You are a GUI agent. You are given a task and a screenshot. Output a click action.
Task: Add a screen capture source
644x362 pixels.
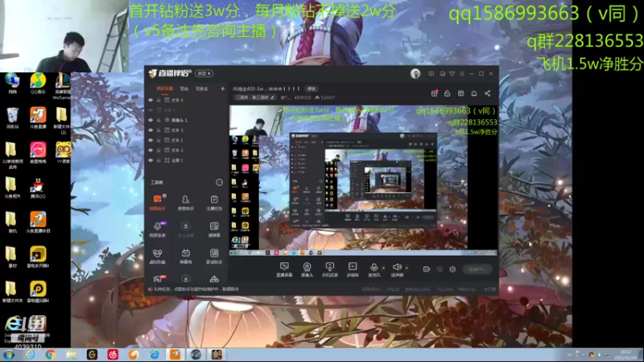(x=284, y=269)
